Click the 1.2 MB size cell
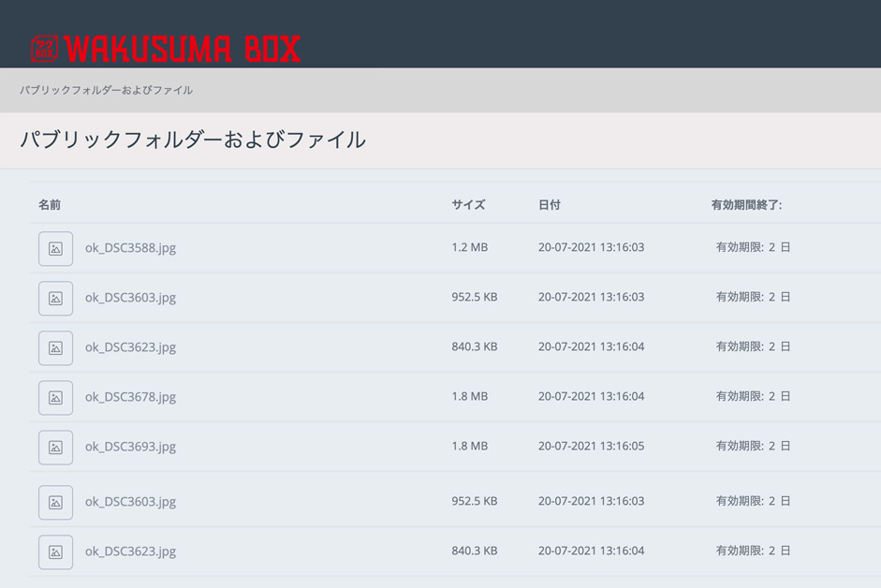881x588 pixels. point(470,247)
